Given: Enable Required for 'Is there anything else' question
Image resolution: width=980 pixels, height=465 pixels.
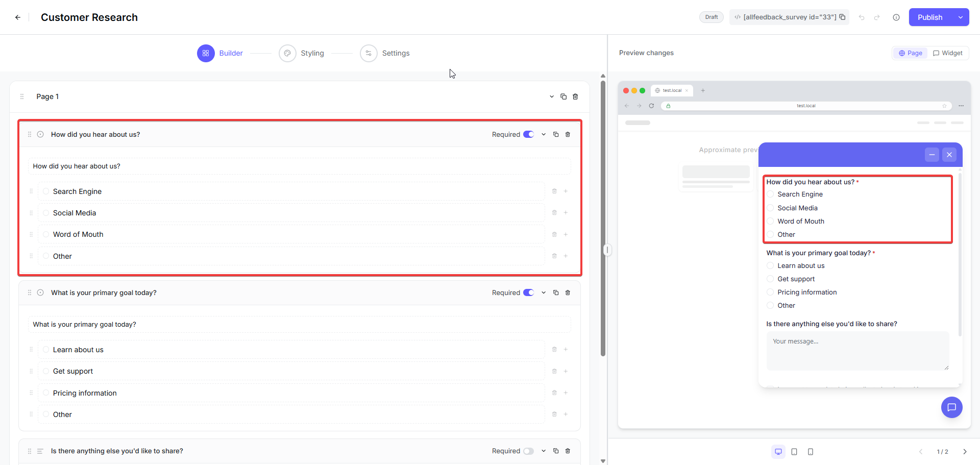Looking at the screenshot, I should [529, 451].
